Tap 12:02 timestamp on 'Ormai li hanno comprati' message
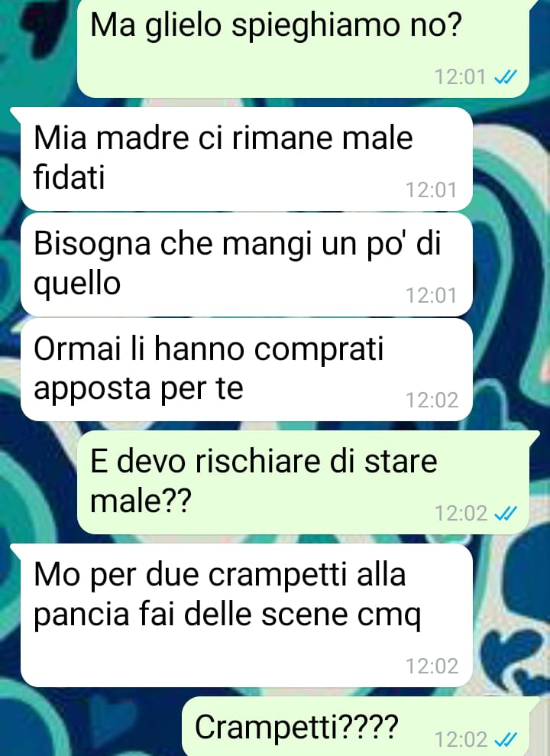 [432, 401]
